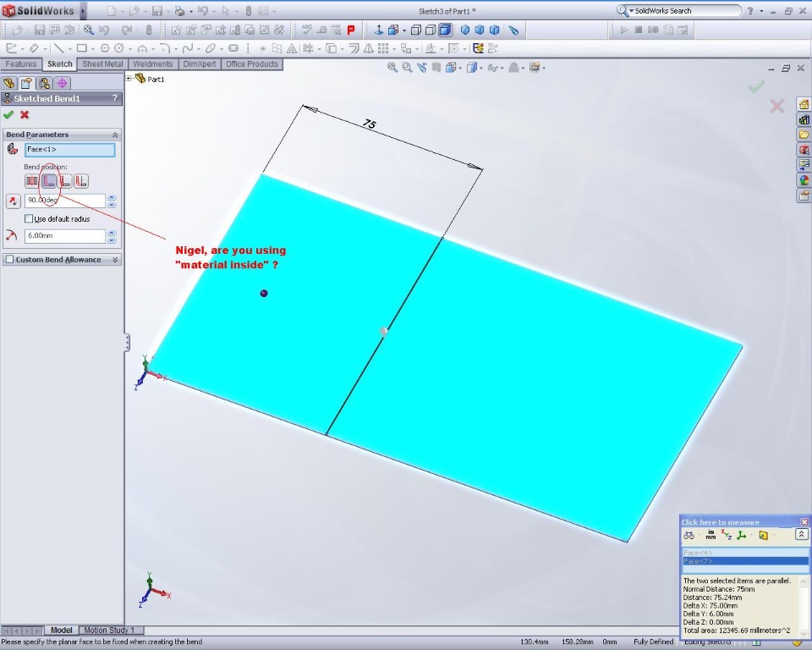
Task: Click the Linear Sketch Pattern tool
Action: pos(383,48)
